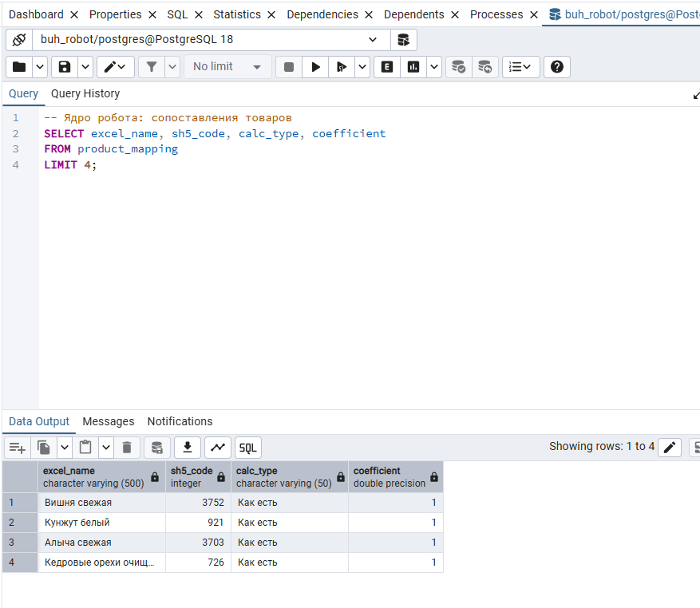Switch to the Statistics tab
This screenshot has height=608, width=700.
237,14
